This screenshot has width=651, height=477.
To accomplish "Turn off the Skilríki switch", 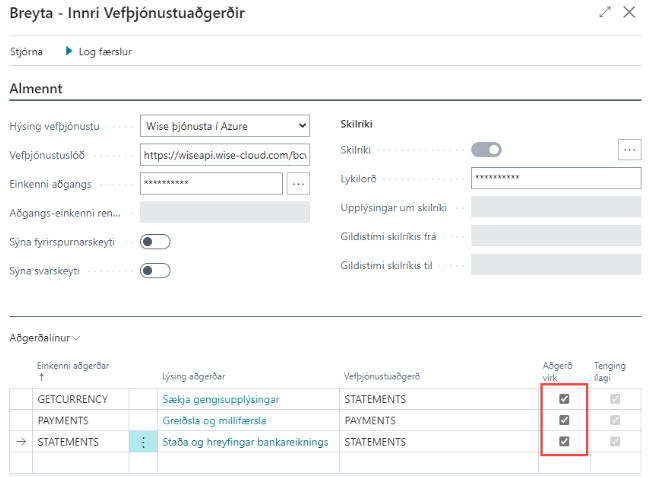I will point(486,150).
